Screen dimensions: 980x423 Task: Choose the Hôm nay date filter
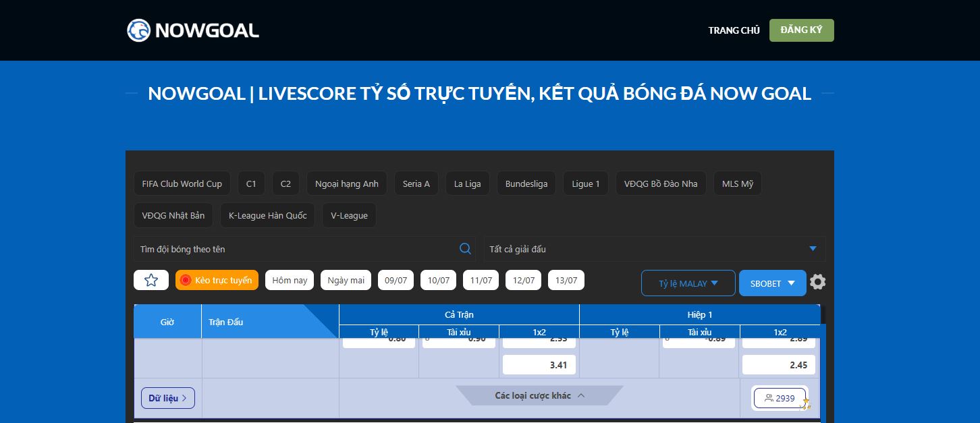click(x=290, y=280)
